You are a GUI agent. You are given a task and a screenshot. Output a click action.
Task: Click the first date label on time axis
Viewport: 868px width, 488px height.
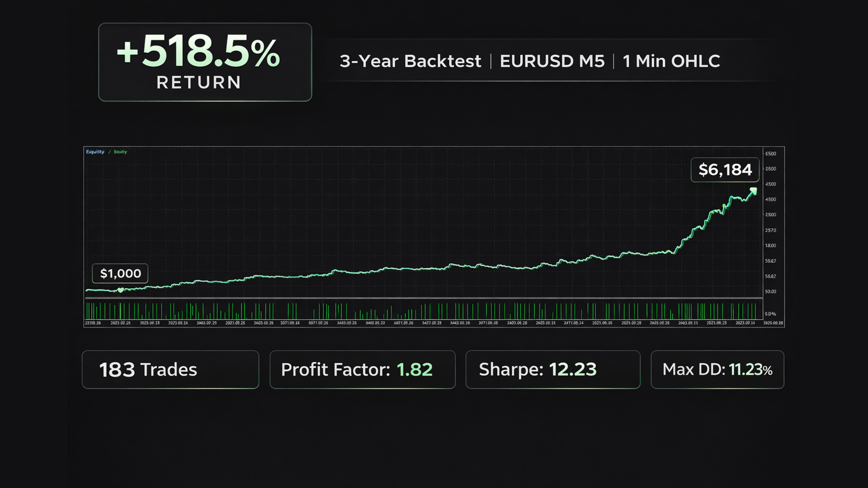93,323
